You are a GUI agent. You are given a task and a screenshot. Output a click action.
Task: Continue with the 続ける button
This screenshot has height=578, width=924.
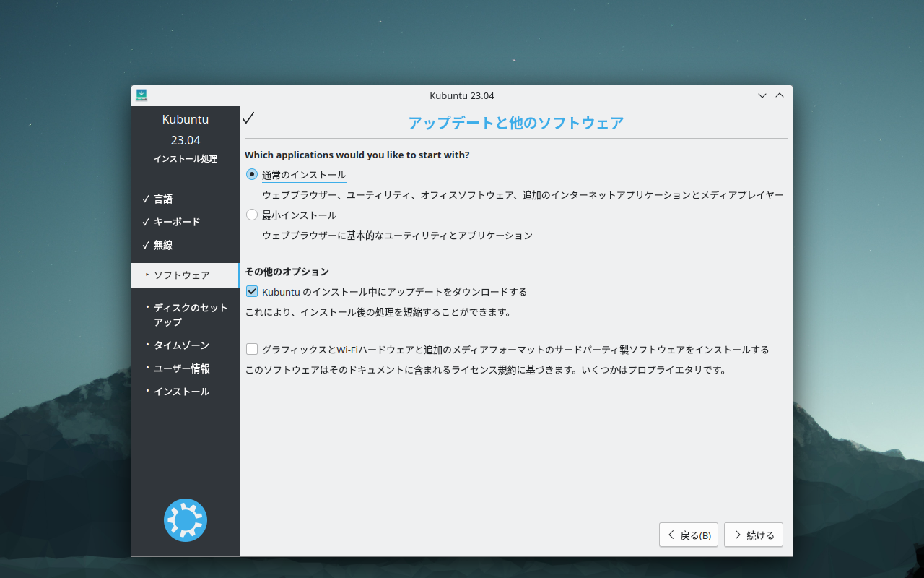(x=754, y=535)
